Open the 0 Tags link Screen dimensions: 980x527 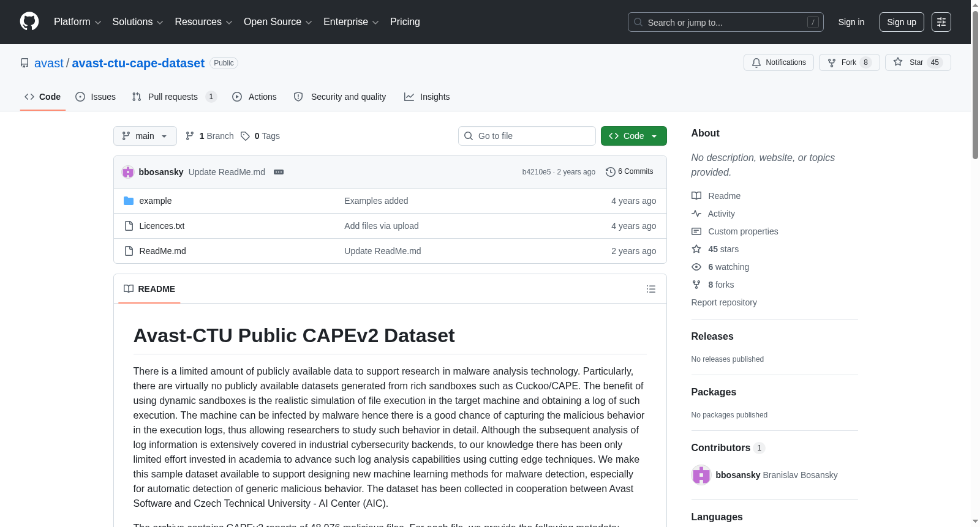[260, 136]
